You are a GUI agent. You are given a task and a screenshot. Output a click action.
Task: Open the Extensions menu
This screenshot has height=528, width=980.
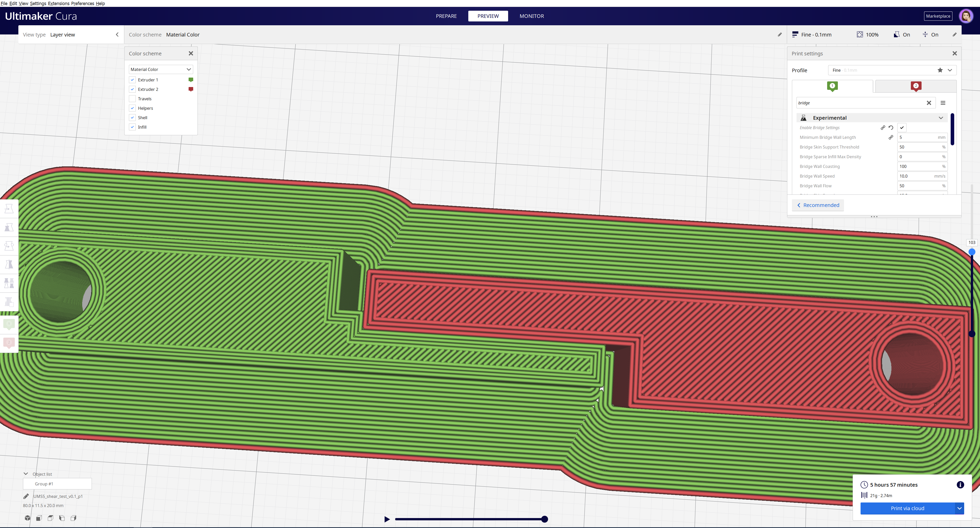[59, 3]
